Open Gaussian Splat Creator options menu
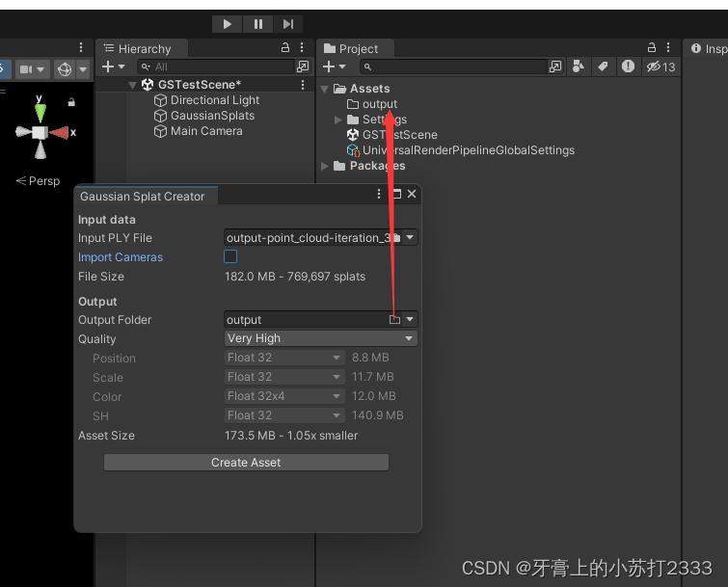728x587 pixels. tap(379, 194)
